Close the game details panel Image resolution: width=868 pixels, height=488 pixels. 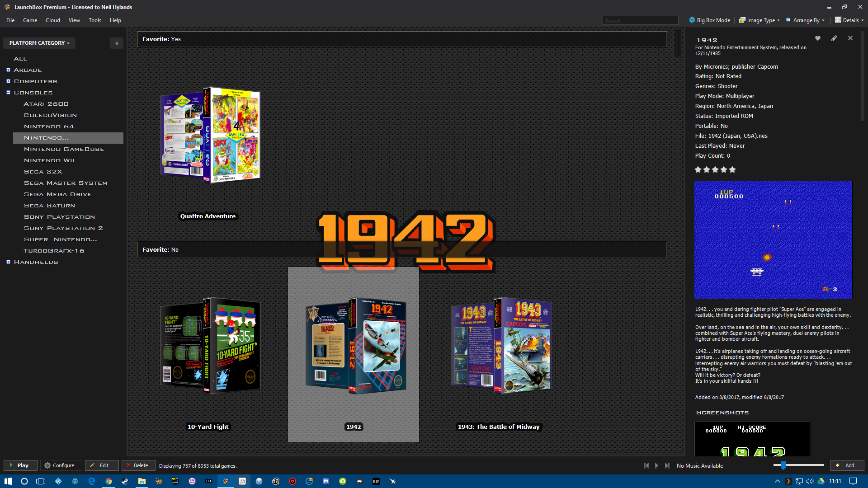point(850,38)
